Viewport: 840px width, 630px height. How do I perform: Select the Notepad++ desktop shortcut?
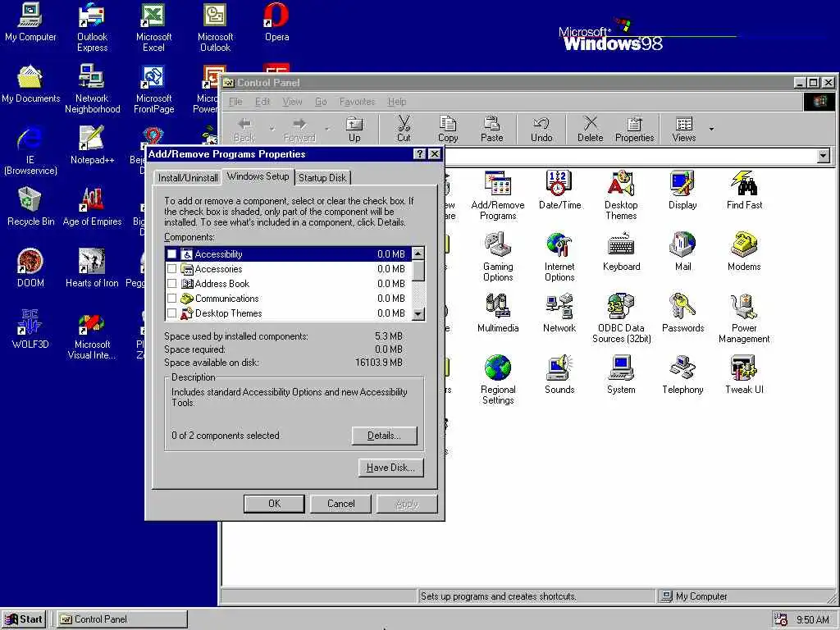click(92, 144)
